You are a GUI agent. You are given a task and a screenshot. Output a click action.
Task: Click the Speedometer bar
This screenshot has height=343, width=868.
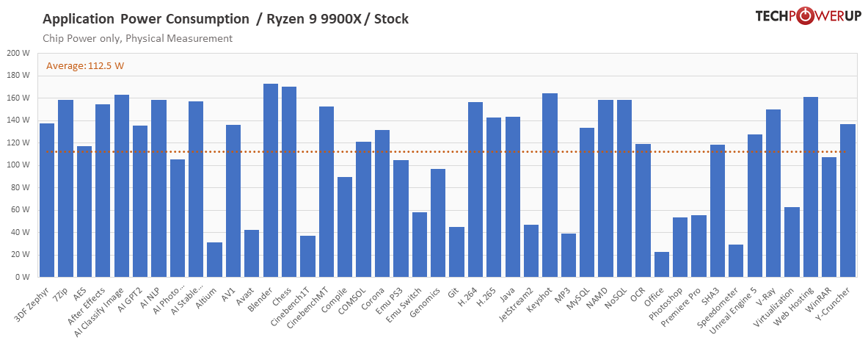point(736,261)
